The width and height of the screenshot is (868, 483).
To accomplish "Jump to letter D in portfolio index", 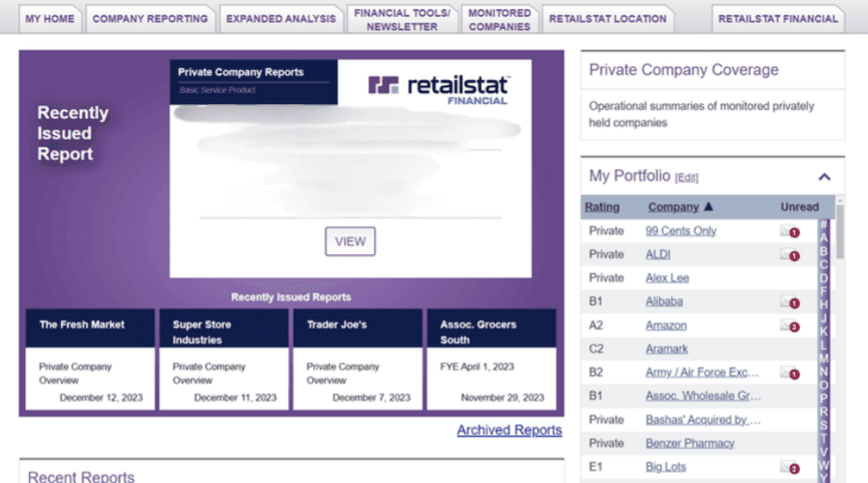I will [x=823, y=278].
